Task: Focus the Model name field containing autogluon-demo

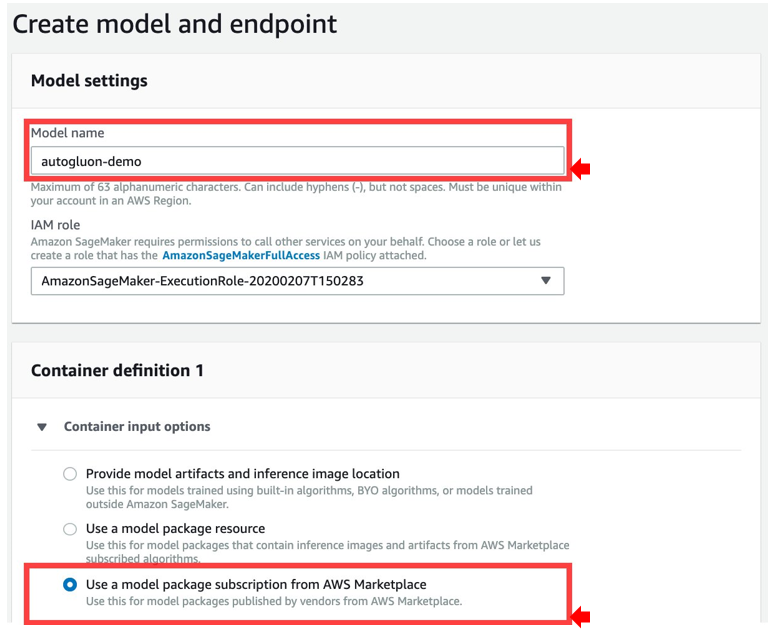Action: (297, 160)
